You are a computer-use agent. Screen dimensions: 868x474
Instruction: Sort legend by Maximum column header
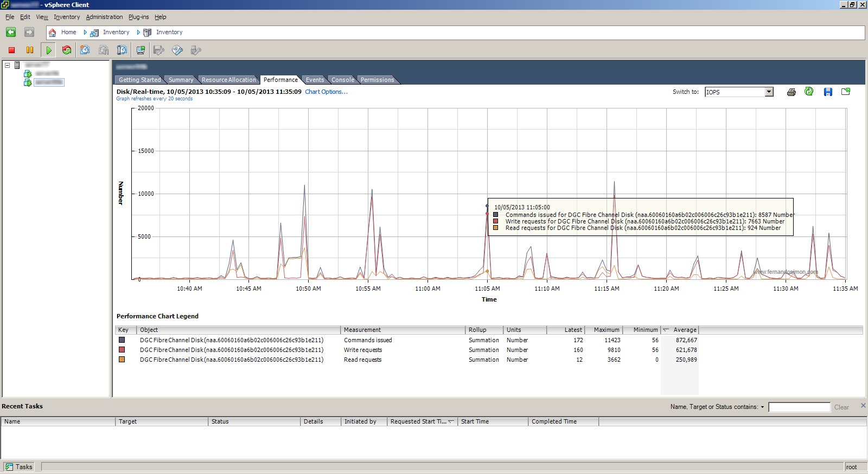[604, 330]
